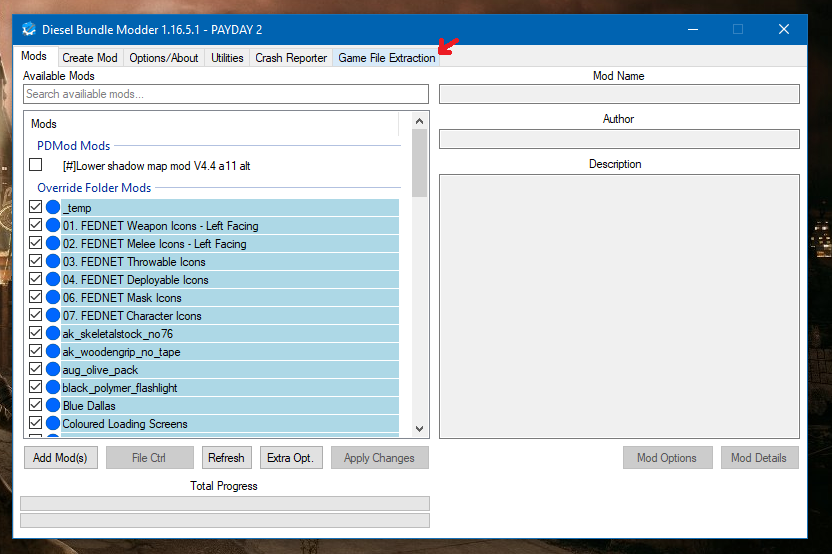Click the Mod Name text field
Image resolution: width=832 pixels, height=554 pixels.
[x=619, y=94]
